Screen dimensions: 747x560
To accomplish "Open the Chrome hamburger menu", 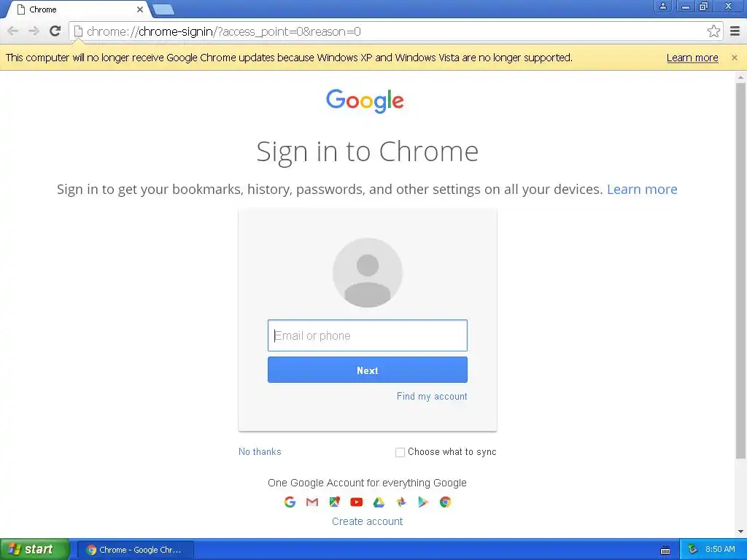I will pyautogui.click(x=735, y=31).
